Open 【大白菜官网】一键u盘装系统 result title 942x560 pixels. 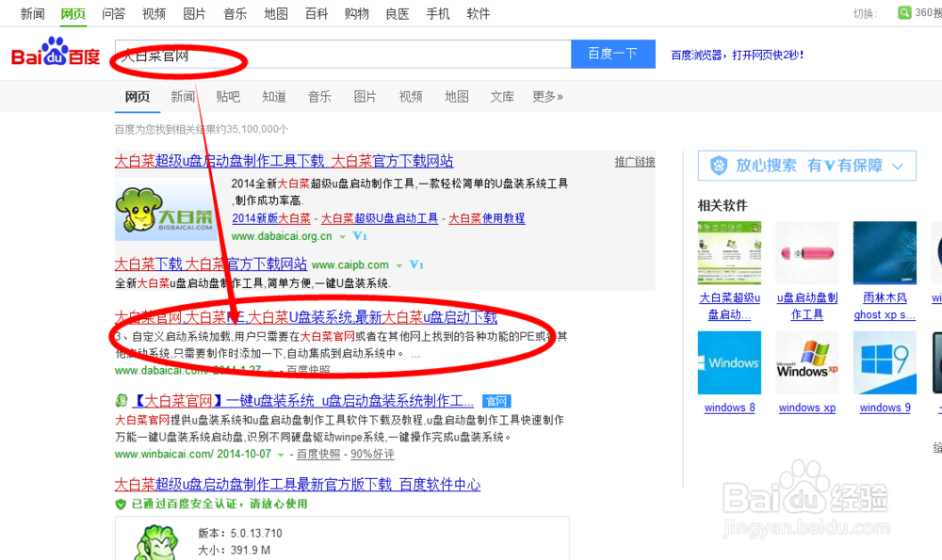tap(302, 400)
